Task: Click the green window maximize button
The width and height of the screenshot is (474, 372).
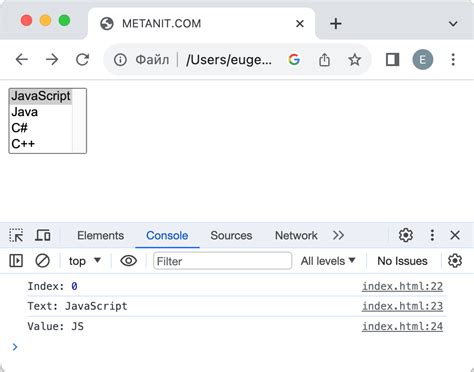Action: (x=64, y=20)
